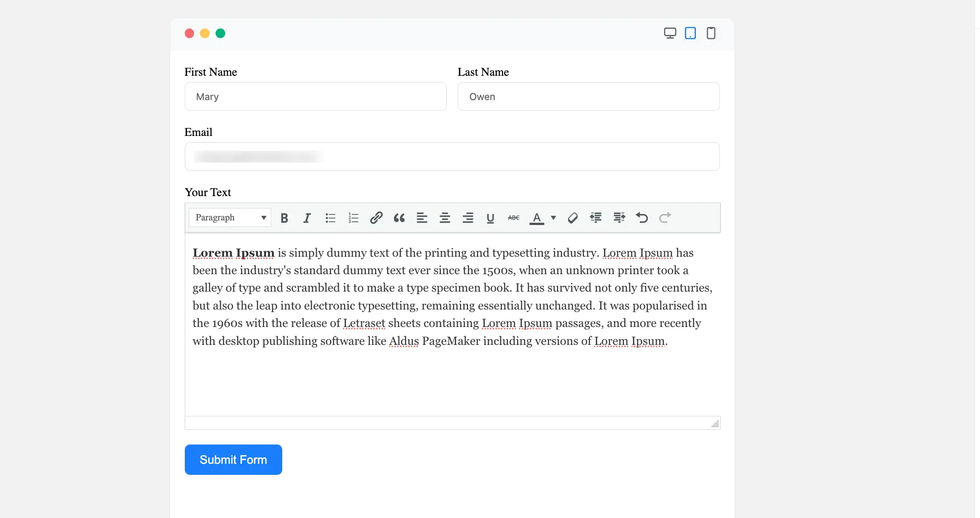The height and width of the screenshot is (518, 980).
Task: Apply strikethrough to text
Action: pyautogui.click(x=513, y=218)
